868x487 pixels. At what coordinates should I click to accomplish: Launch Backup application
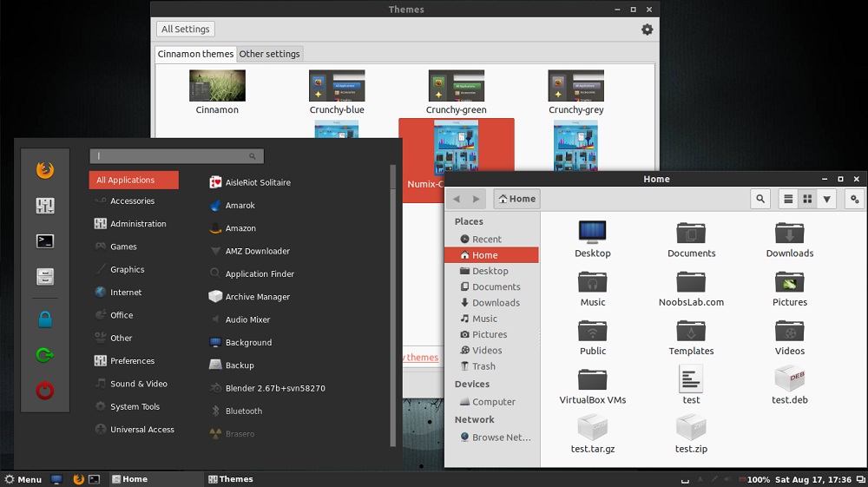coord(232,365)
